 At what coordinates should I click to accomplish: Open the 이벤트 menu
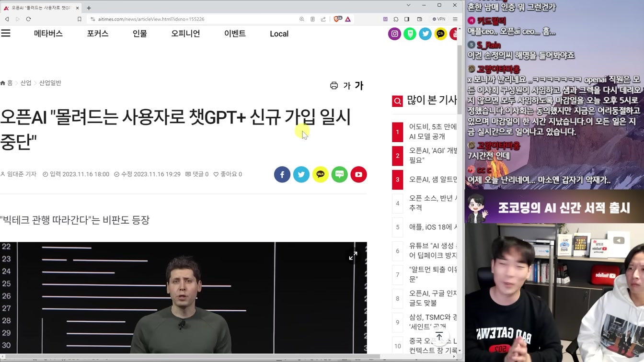coord(235,34)
